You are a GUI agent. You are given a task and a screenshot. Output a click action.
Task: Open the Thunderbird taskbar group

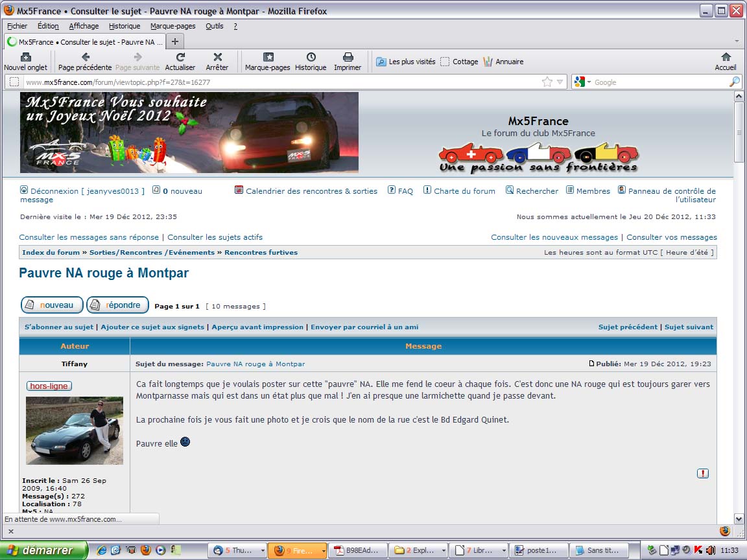coord(238,550)
